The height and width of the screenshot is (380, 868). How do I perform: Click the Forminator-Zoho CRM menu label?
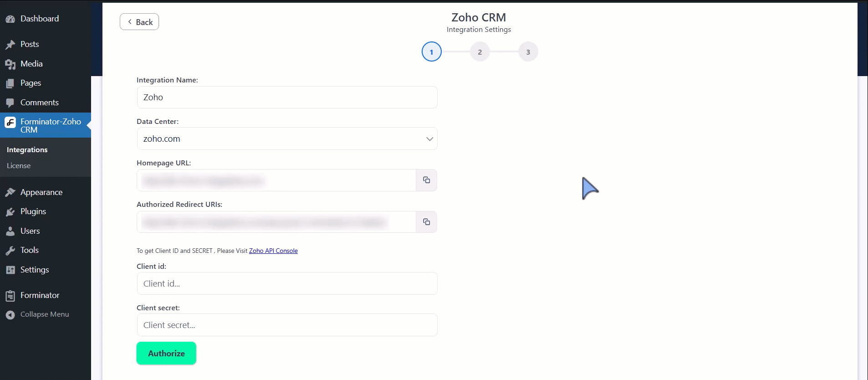pos(51,125)
